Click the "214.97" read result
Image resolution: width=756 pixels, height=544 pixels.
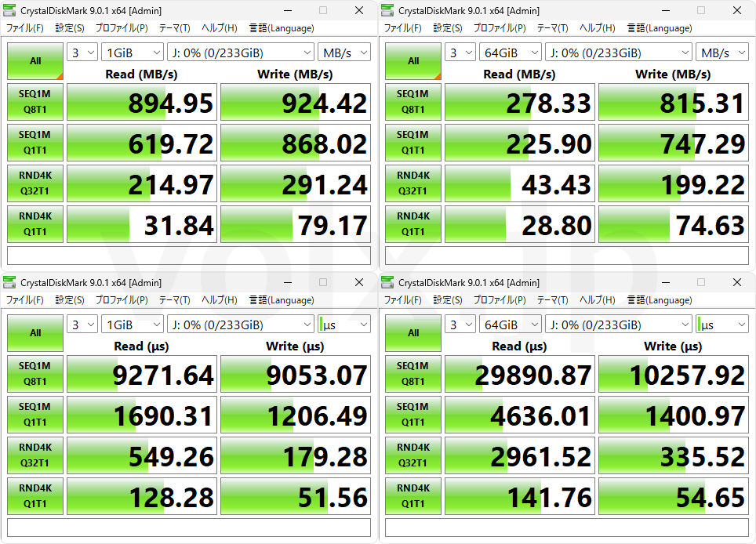[x=142, y=183]
